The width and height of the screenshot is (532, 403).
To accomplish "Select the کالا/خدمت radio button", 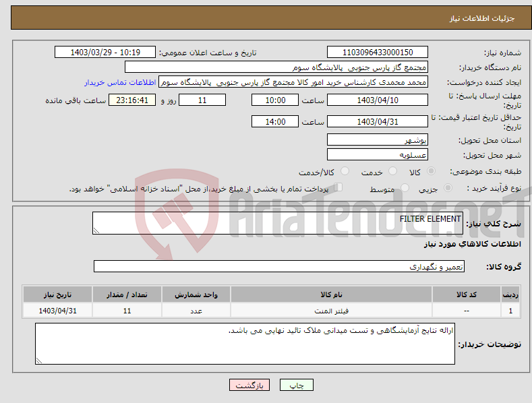I will tap(345, 171).
